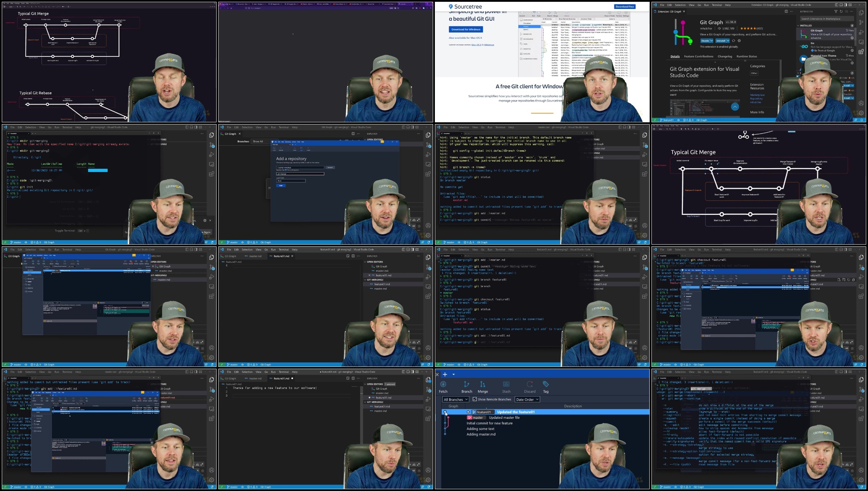Click the large Tag toolbar icon
This screenshot has height=491, width=868.
pos(545,387)
